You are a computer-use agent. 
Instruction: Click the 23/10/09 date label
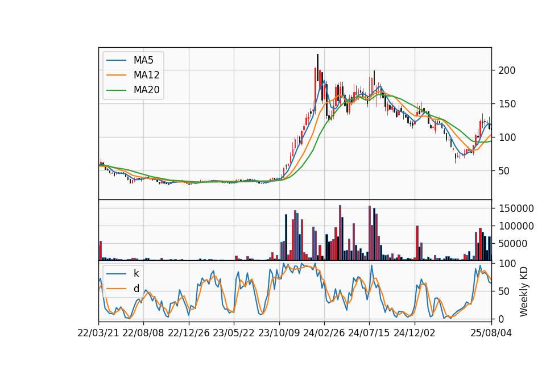pyautogui.click(x=279, y=333)
